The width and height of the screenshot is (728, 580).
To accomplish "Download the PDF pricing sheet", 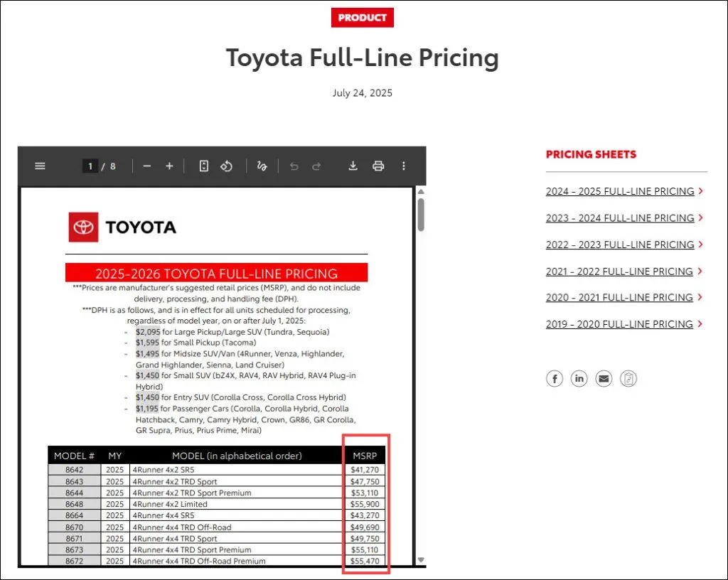I will tap(353, 166).
